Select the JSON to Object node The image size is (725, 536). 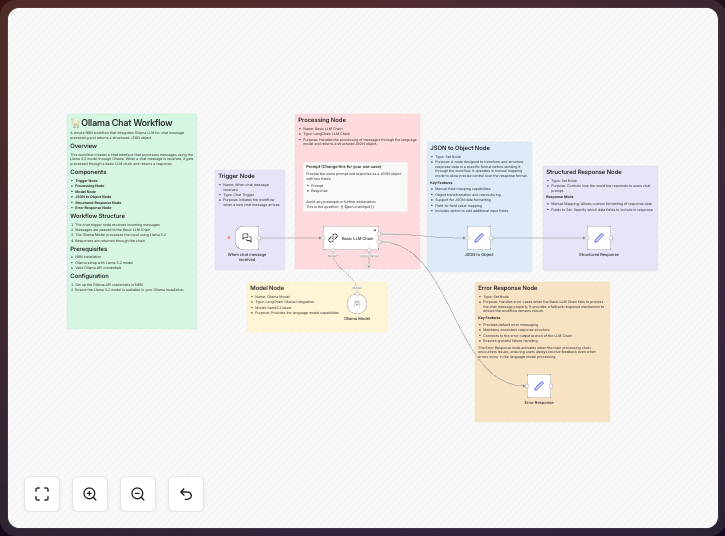479,238
